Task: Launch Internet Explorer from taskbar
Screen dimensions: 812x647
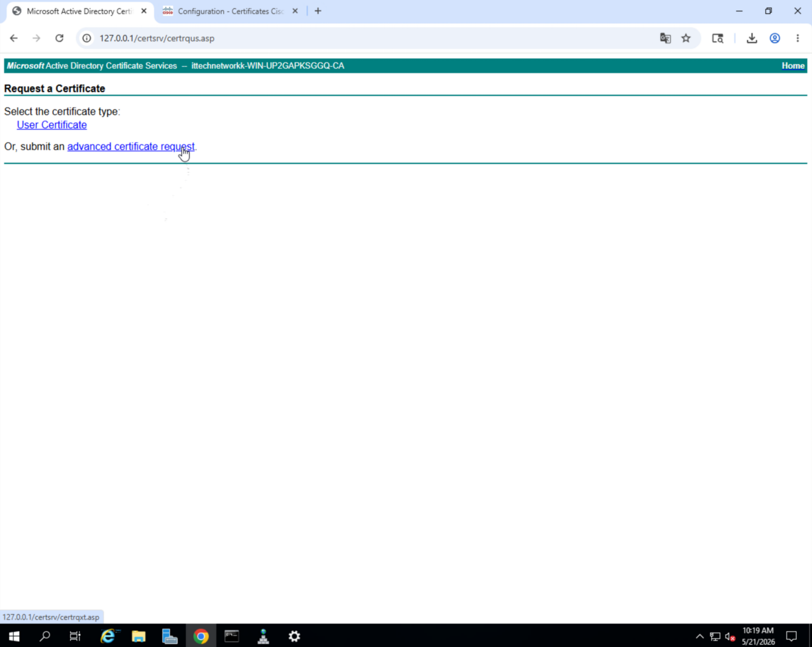Action: (x=107, y=636)
